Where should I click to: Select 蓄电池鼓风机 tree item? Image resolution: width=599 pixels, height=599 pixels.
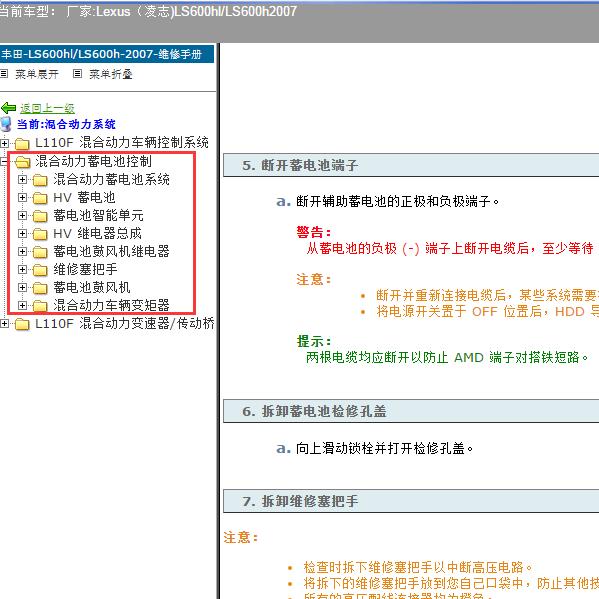point(92,287)
